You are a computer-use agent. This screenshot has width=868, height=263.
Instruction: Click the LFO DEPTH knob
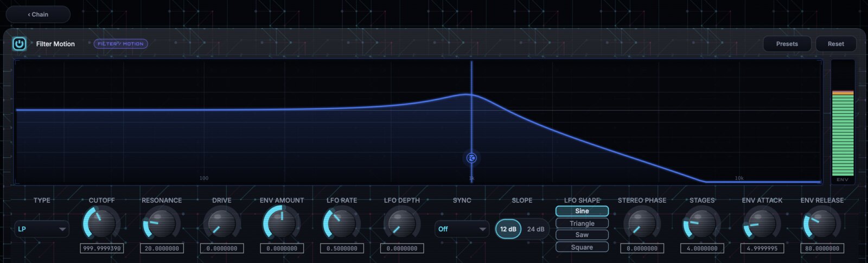402,223
